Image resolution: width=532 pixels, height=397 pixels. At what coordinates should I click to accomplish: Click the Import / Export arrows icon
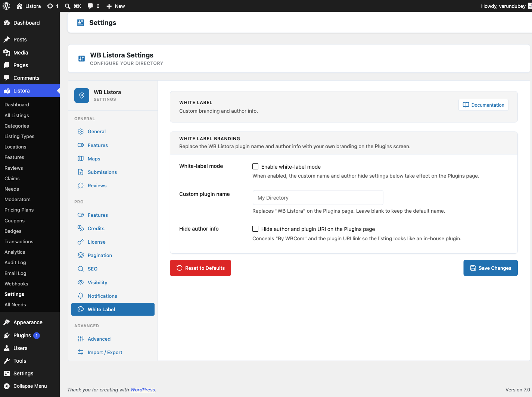point(81,352)
